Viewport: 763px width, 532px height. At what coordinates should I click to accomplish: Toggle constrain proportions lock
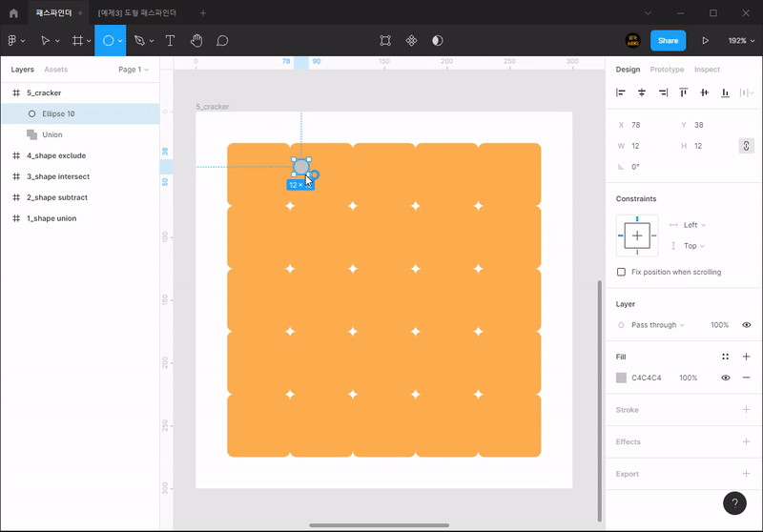pyautogui.click(x=746, y=146)
